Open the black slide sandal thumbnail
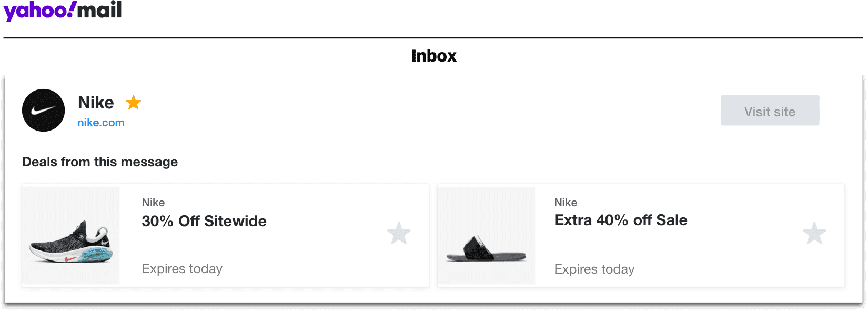868x311 pixels. 487,235
